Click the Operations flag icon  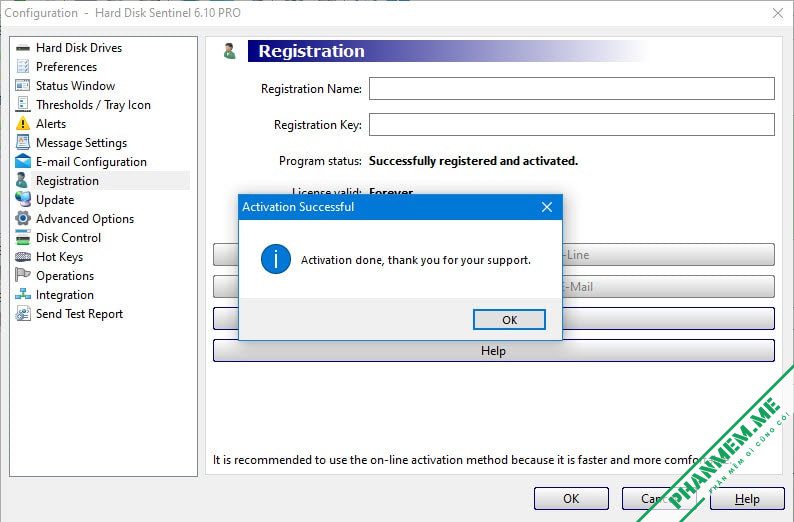22,275
